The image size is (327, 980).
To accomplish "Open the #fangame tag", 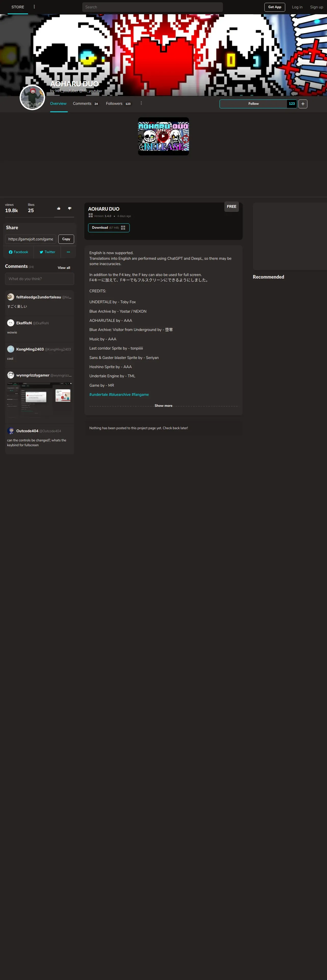I will (141, 395).
